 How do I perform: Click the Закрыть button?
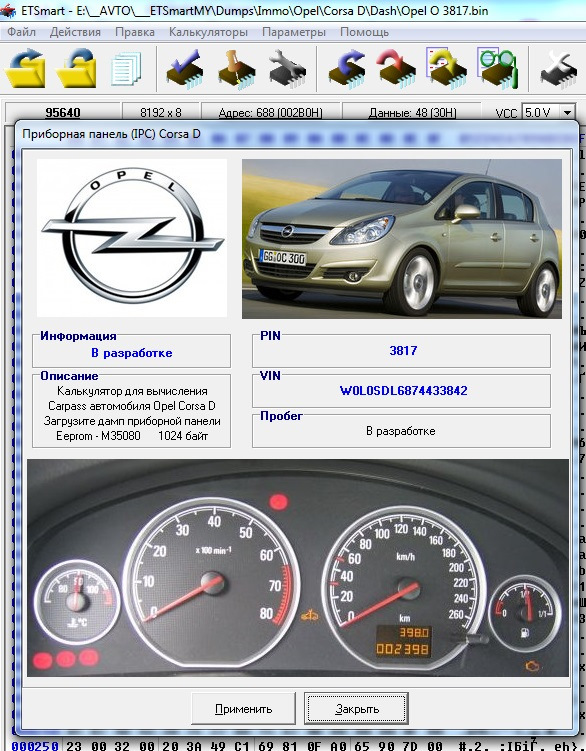(356, 708)
